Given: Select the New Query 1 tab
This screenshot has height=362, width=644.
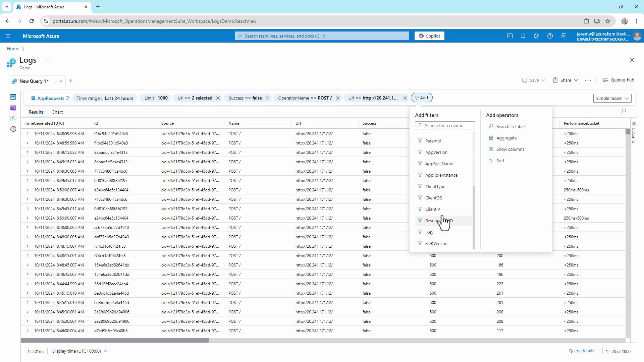Looking at the screenshot, I should 34,81.
